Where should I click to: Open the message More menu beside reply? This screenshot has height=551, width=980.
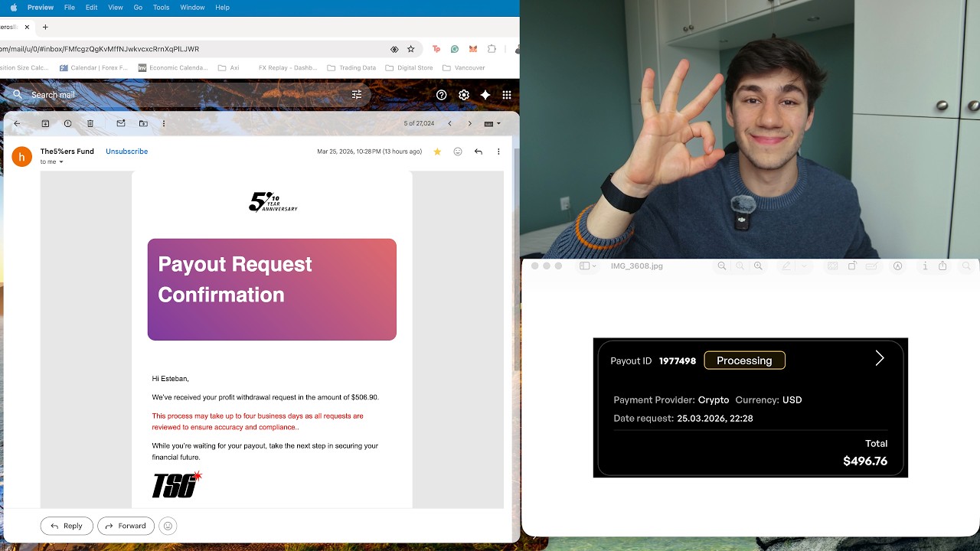498,152
